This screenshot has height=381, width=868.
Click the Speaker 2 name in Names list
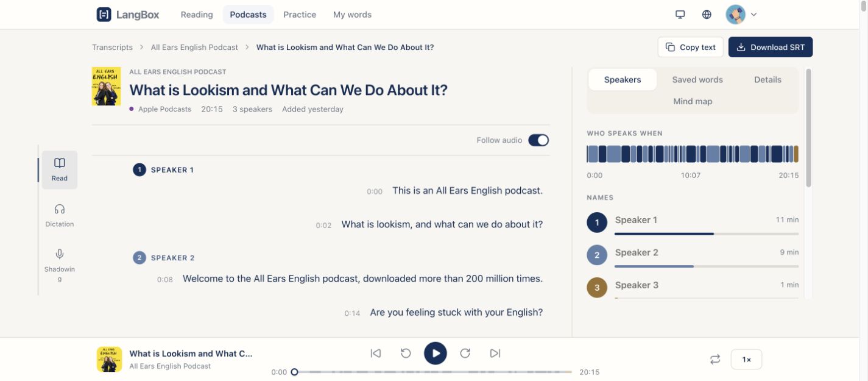click(x=637, y=252)
